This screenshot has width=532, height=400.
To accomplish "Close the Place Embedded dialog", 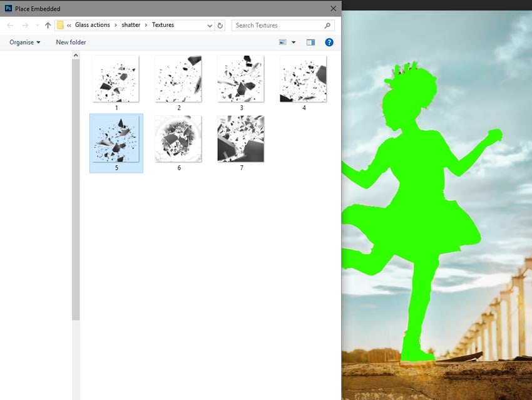I will pyautogui.click(x=333, y=9).
